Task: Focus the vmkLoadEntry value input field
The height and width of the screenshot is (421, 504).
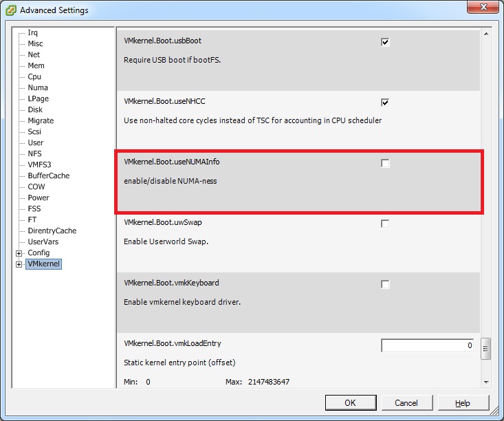Action: tap(427, 345)
